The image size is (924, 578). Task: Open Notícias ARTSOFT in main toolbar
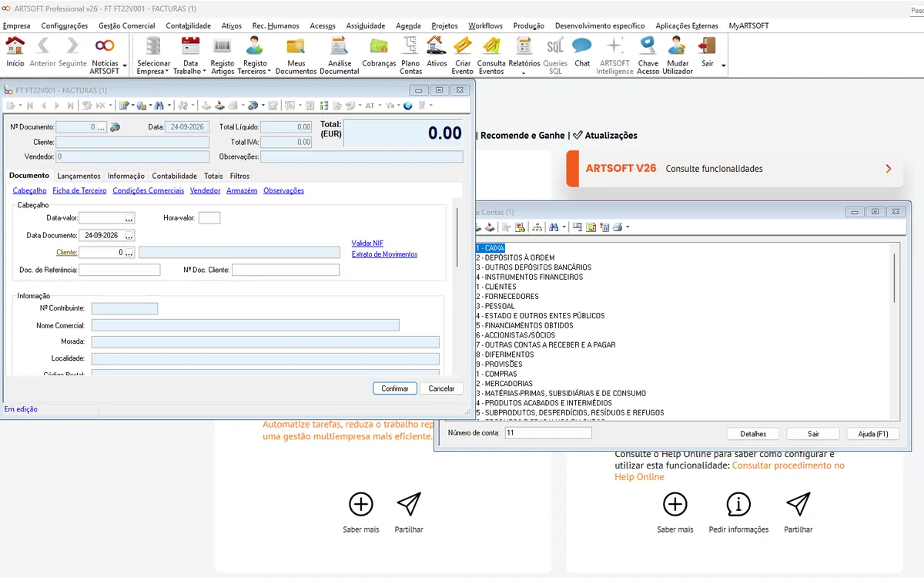point(105,55)
